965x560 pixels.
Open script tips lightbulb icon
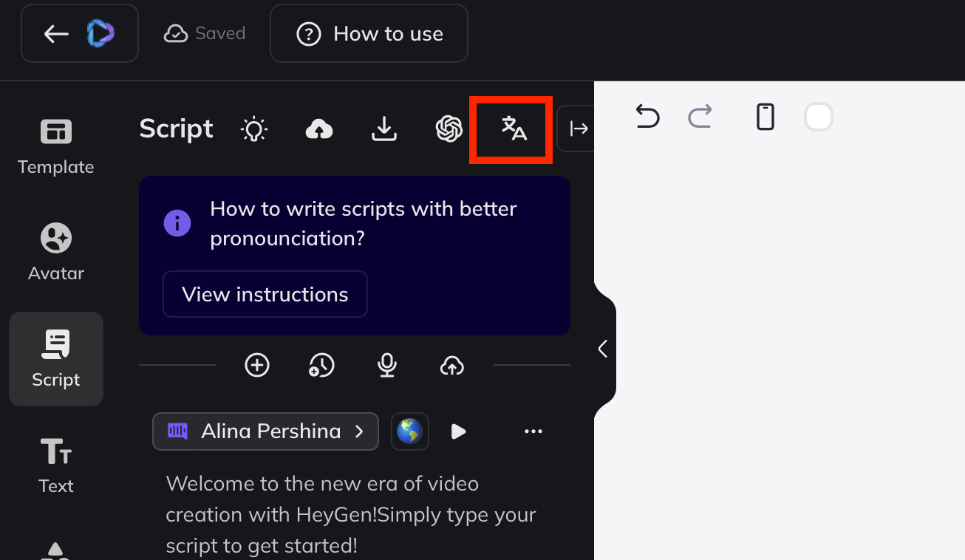tap(254, 129)
